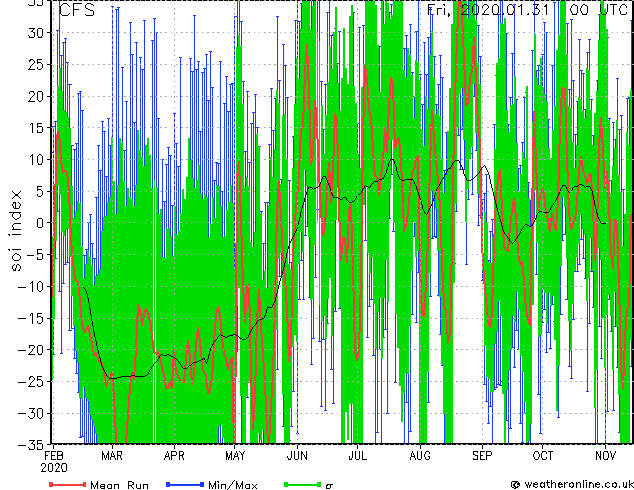The width and height of the screenshot is (634, 490).
Task: Click the SEP x-axis label
Action: click(482, 456)
